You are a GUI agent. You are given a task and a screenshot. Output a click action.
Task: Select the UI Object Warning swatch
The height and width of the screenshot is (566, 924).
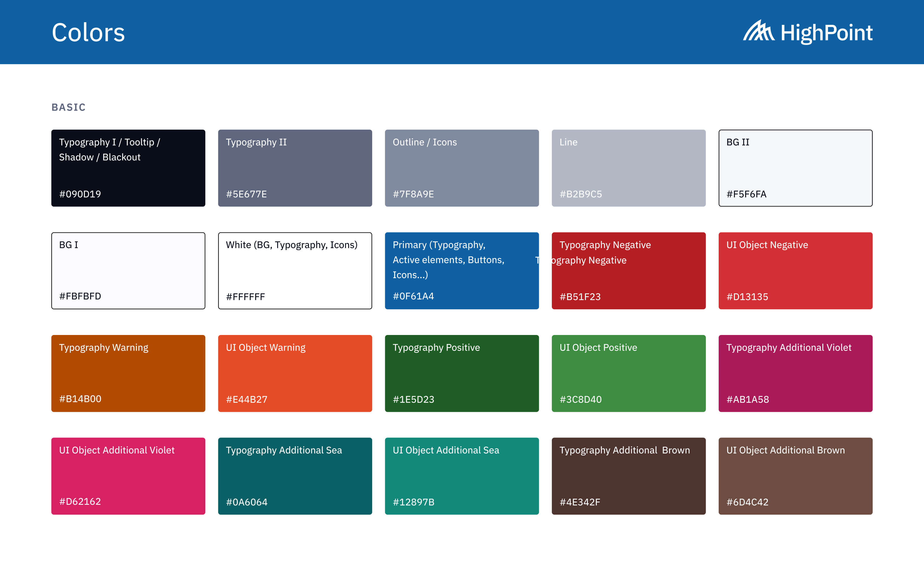pos(295,374)
